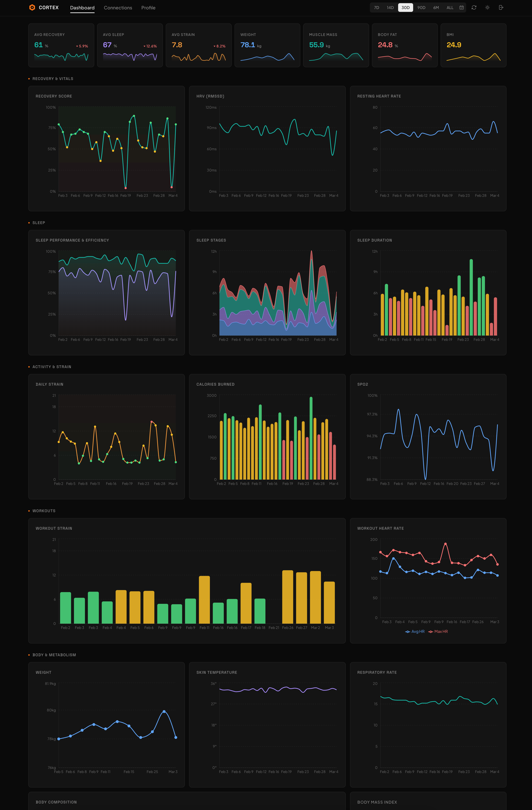
Task: Click the refresh data icon
Action: [x=474, y=7]
